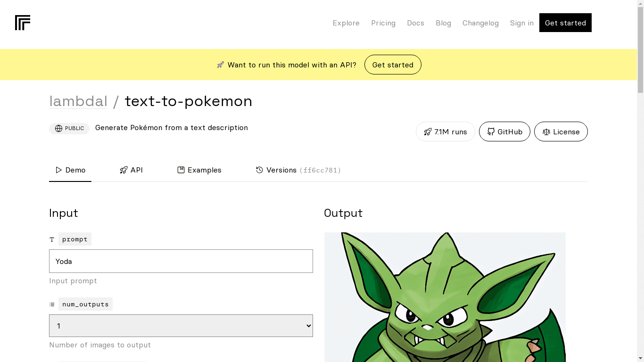
Task: Click the generated Yoda Pokémon output image
Action: click(445, 297)
